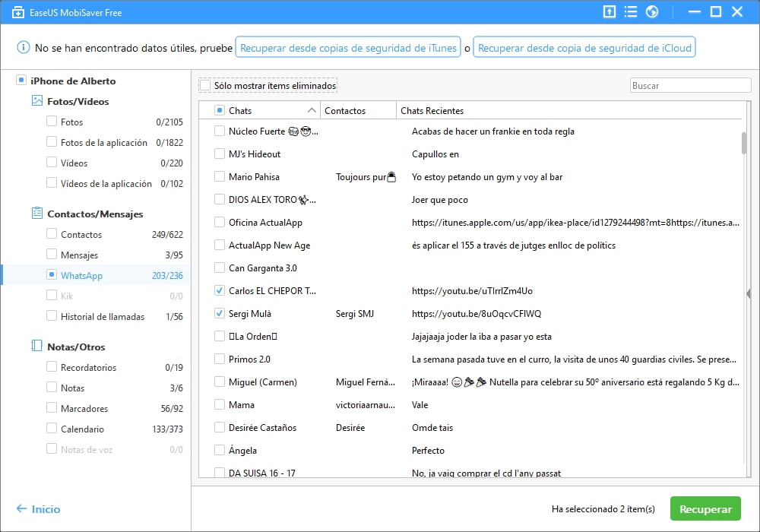The height and width of the screenshot is (532, 760).
Task: Open Recuperar desde copias de seguridad de iTunes
Action: coord(348,47)
